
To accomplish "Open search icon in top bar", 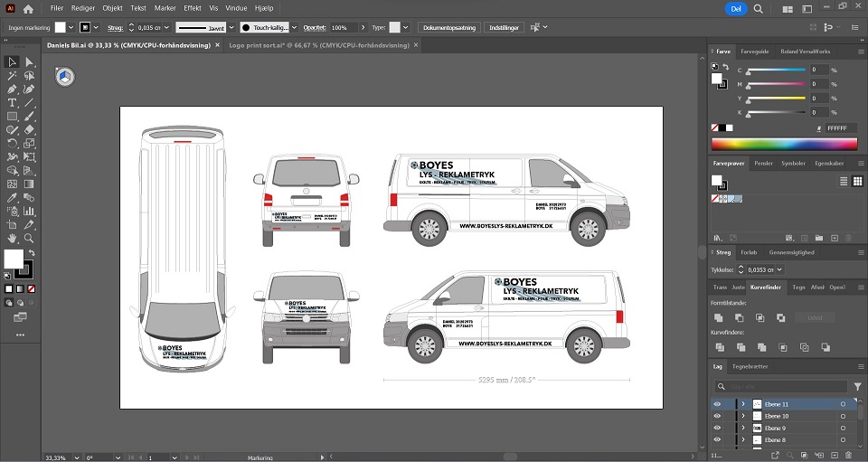I will (759, 8).
